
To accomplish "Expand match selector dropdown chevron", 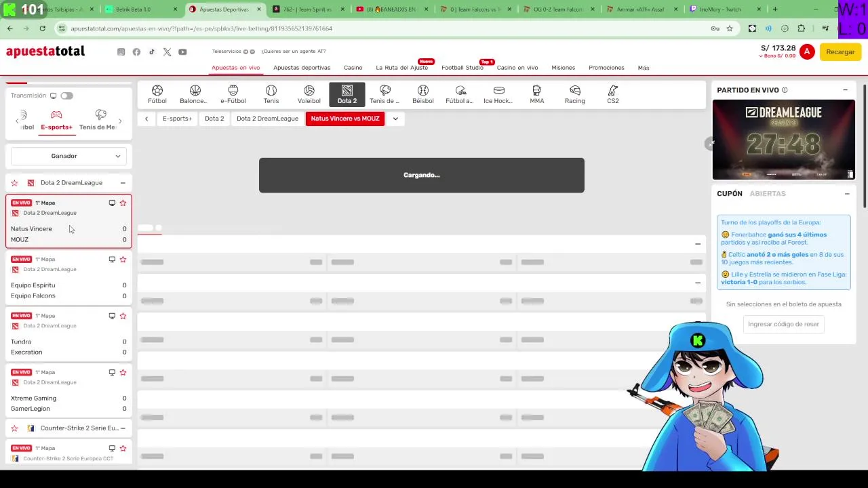I will 395,119.
